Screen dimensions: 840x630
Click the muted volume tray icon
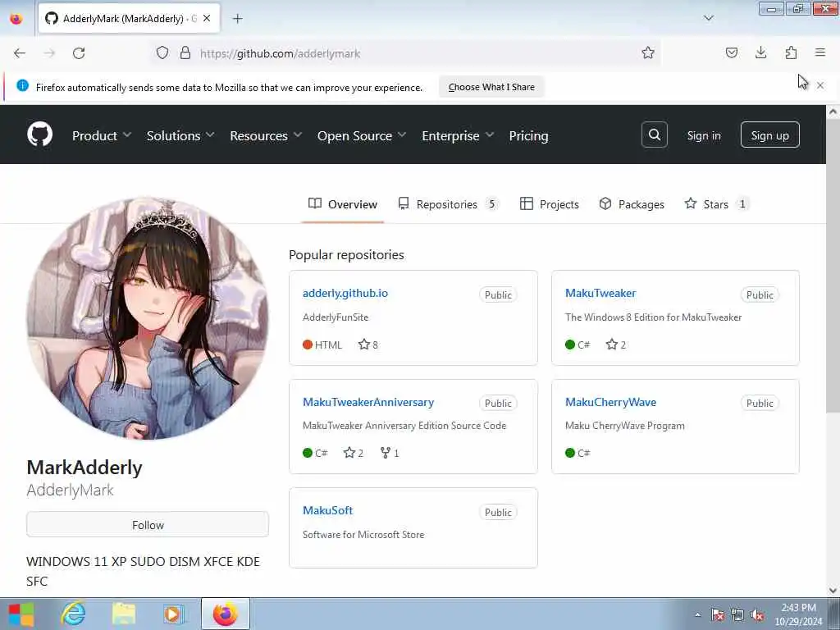(757, 615)
